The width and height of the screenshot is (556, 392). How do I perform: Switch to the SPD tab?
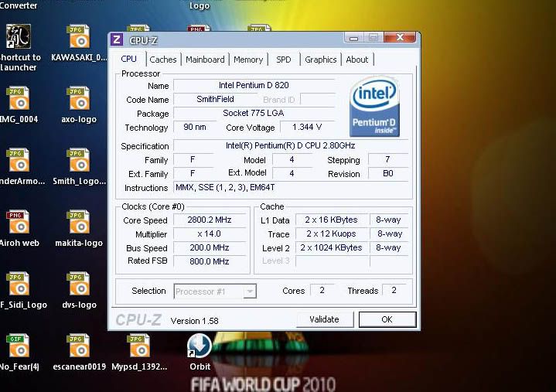[284, 60]
